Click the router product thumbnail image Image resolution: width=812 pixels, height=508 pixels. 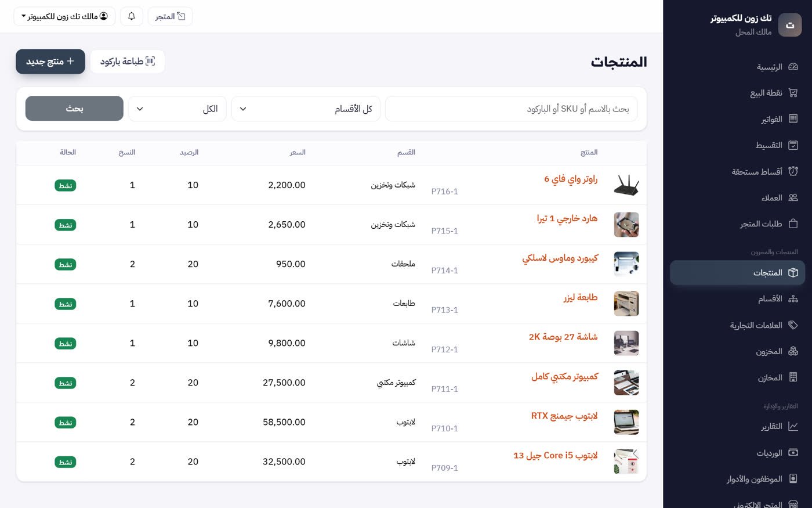point(626,185)
